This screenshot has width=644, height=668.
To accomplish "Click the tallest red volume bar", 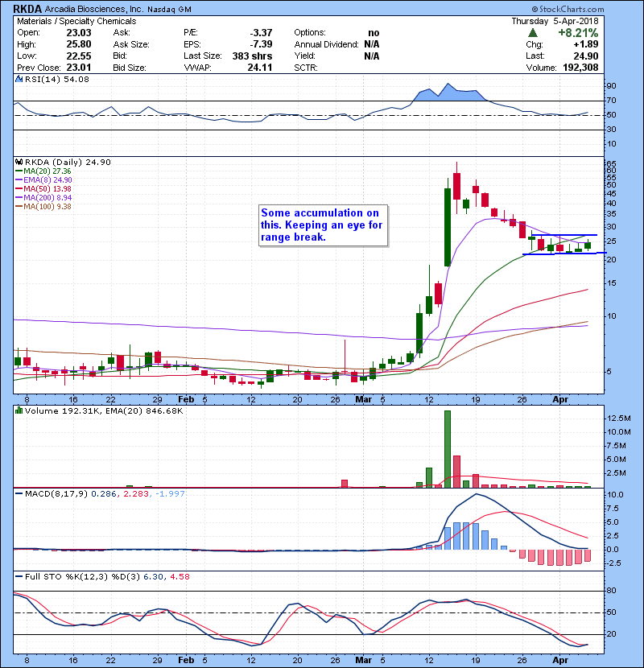I will click(456, 472).
